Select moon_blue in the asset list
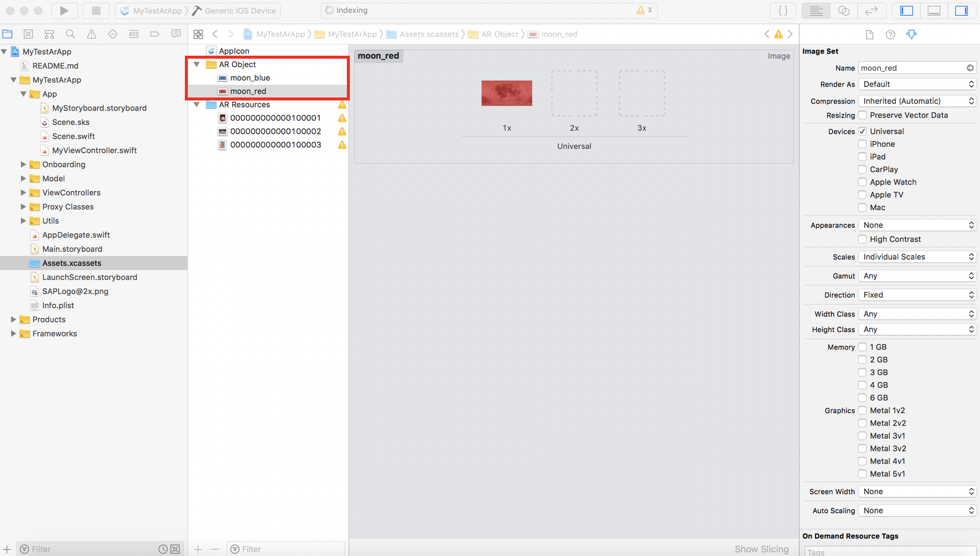Image resolution: width=980 pixels, height=556 pixels. coord(250,78)
